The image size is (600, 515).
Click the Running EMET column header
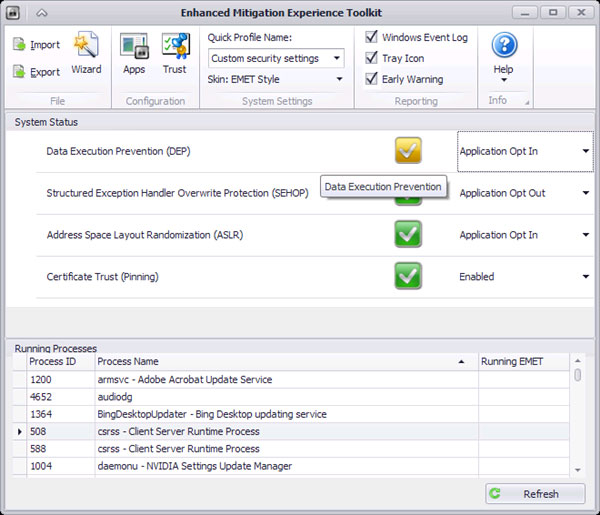(523, 362)
